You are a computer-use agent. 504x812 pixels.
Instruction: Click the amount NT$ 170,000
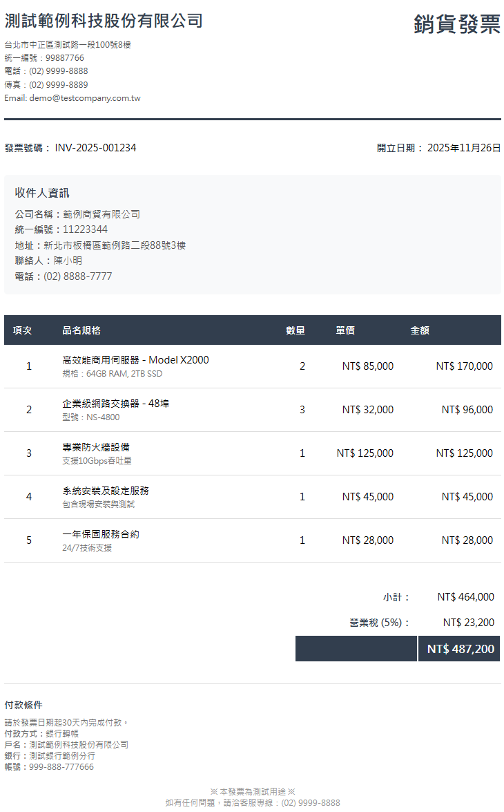pyautogui.click(x=464, y=366)
